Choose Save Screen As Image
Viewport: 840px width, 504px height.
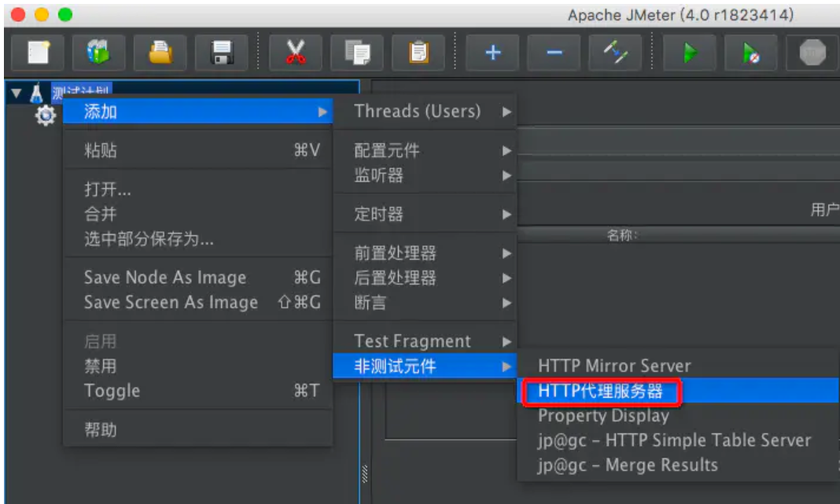tap(197, 303)
